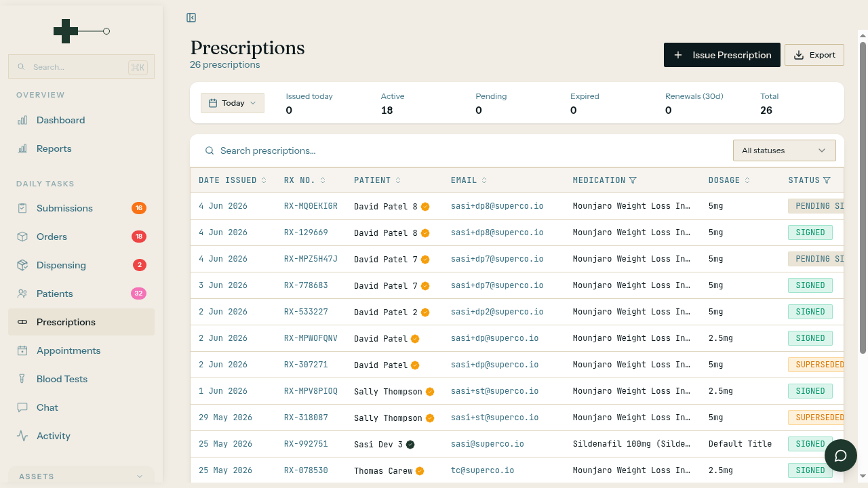Screen dimensions: 868x488
Task: Navigate to Orders
Action: [x=81, y=237]
